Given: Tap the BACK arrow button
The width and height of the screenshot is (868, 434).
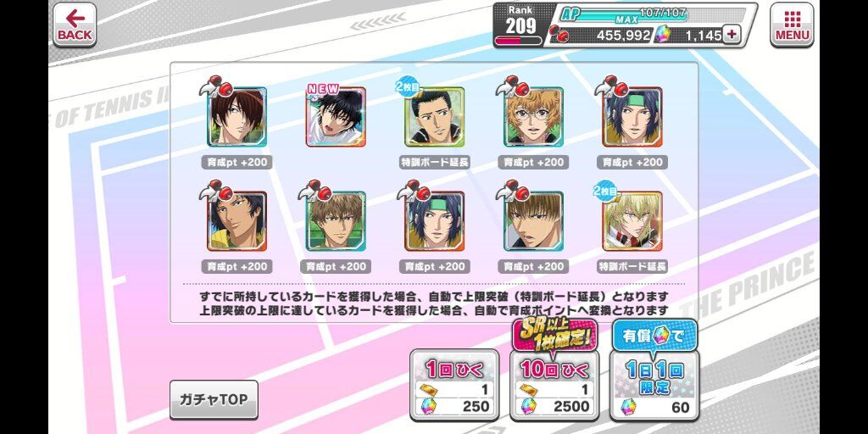Looking at the screenshot, I should coord(75,25).
